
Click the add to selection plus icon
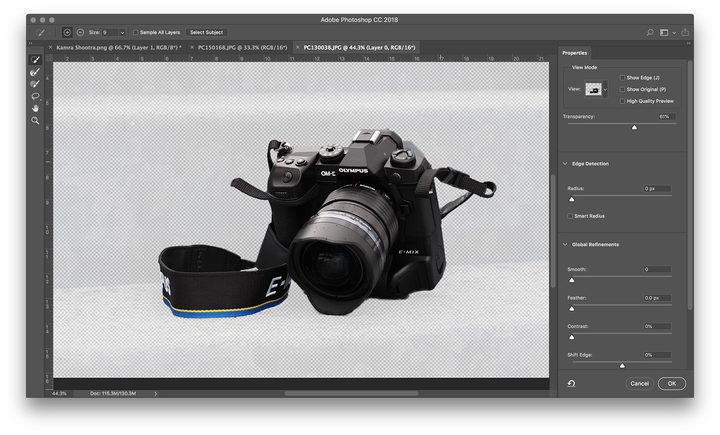pyautogui.click(x=67, y=32)
